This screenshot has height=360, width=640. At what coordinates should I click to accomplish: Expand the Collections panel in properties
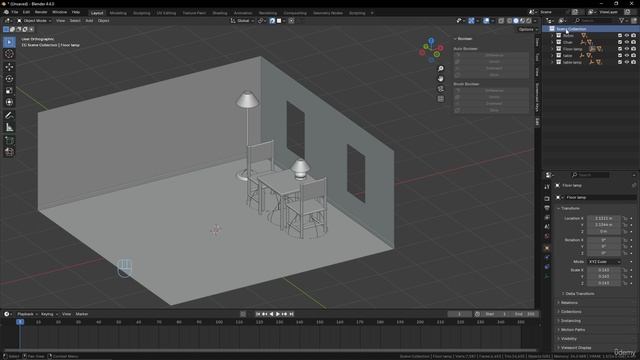[x=571, y=312]
